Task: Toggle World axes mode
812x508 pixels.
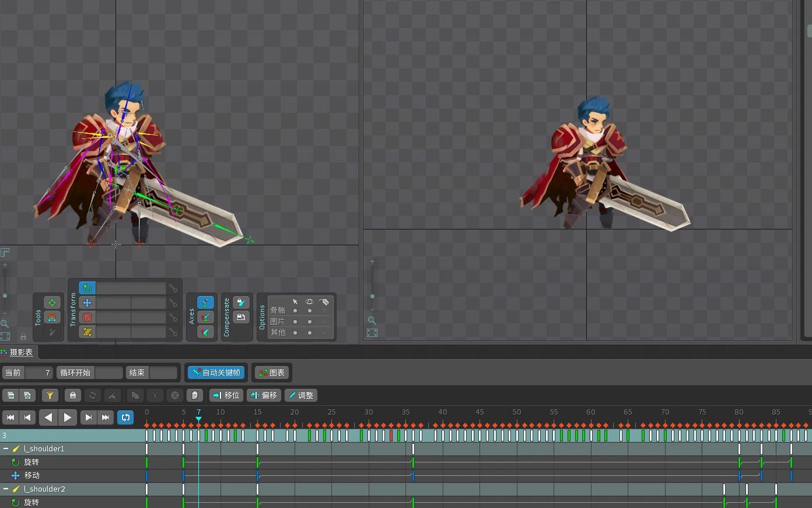Action: click(205, 332)
